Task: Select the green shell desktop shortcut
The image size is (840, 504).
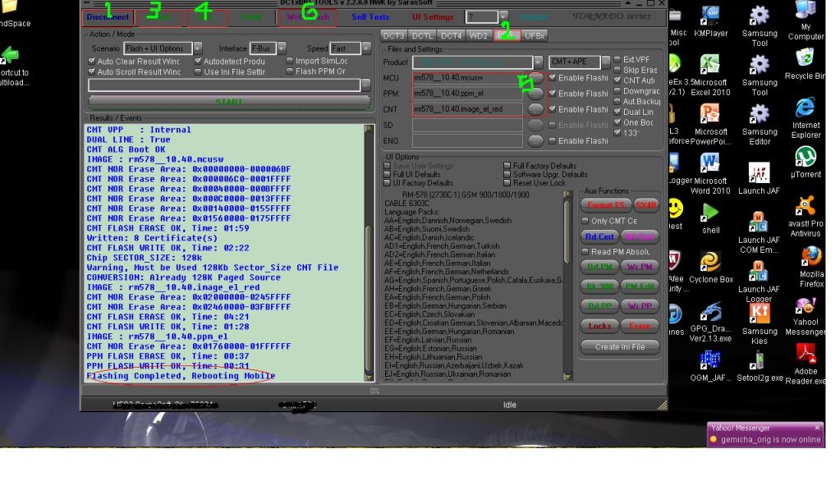Action: [710, 218]
